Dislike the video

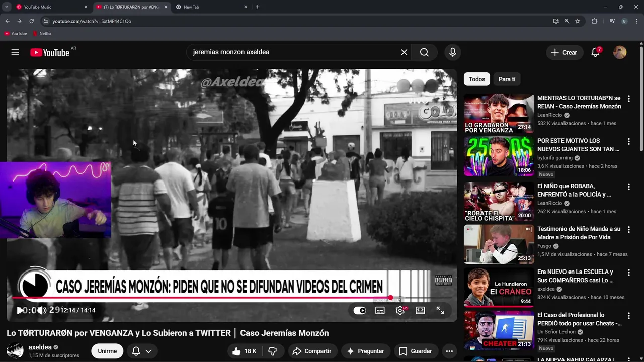coord(273,351)
